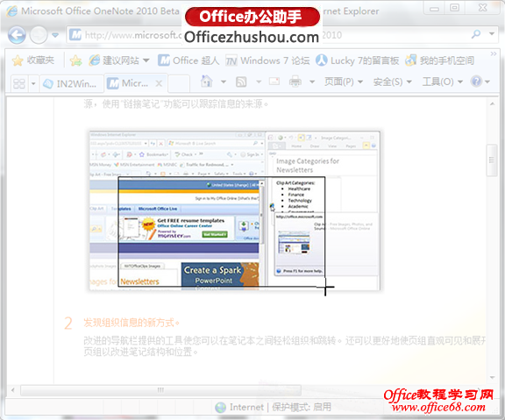Maximize the Internet Explorer window

pos(454,8)
